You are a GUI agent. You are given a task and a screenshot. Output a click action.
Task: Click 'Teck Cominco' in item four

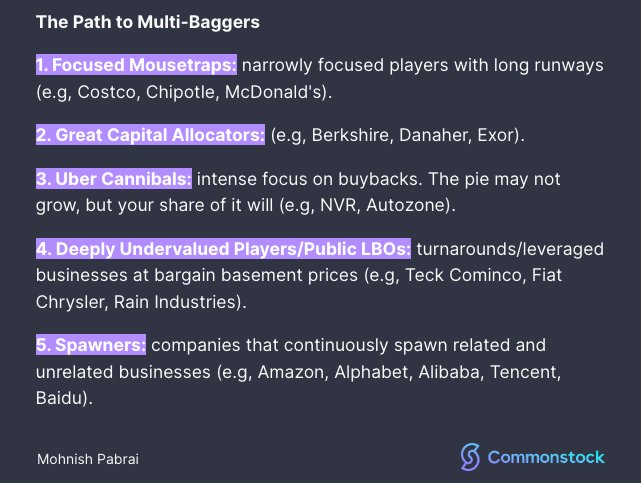pos(463,275)
